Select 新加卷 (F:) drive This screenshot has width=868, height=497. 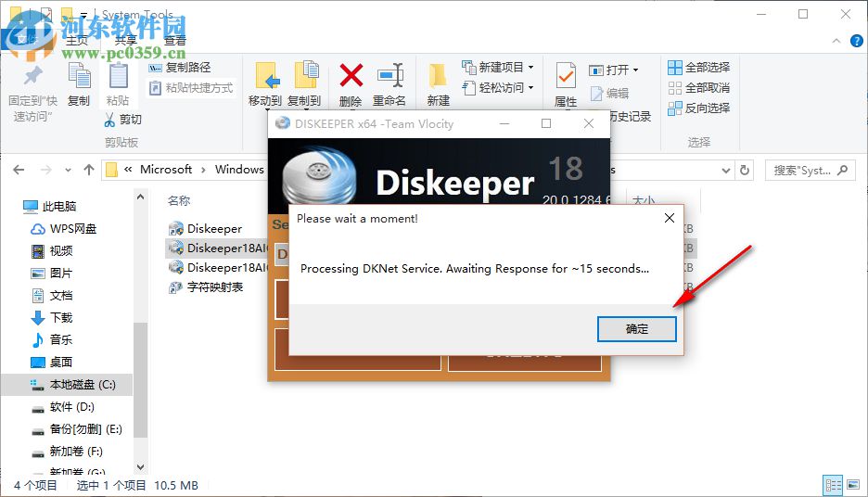(x=67, y=451)
